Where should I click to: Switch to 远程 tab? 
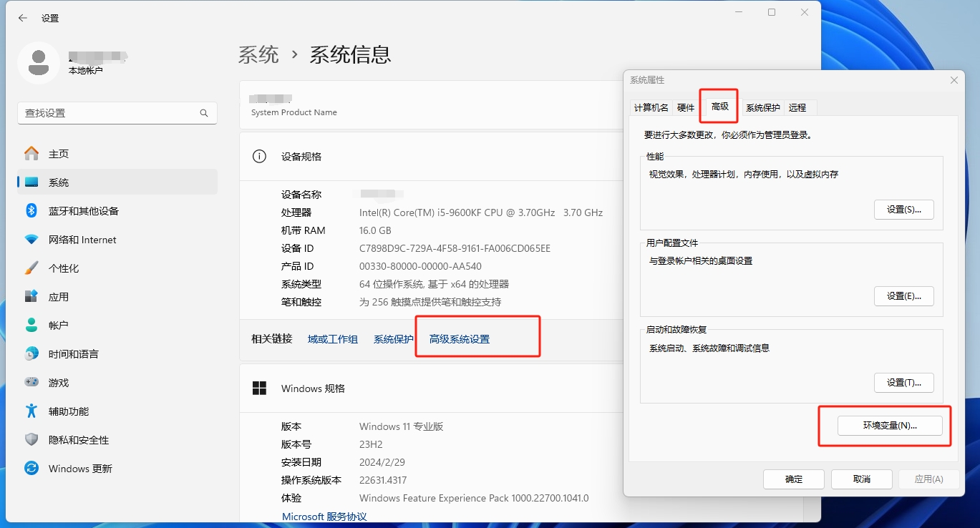pos(797,108)
